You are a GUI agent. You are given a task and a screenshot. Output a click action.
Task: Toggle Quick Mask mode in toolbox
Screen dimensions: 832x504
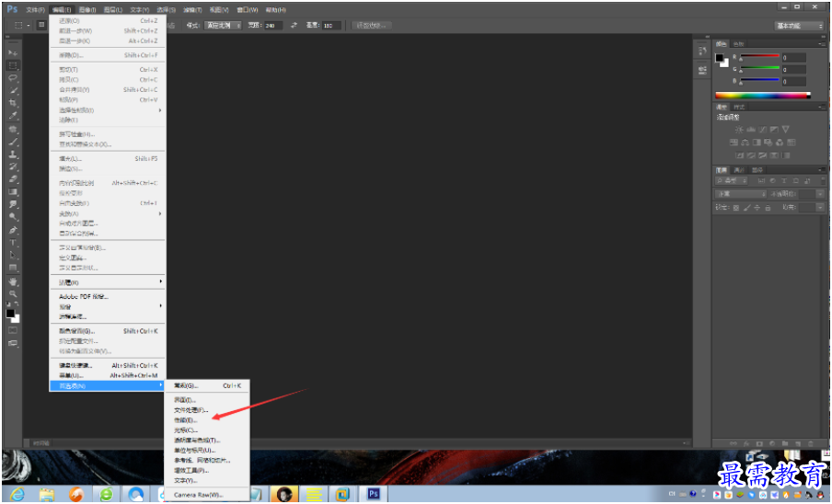point(13,330)
